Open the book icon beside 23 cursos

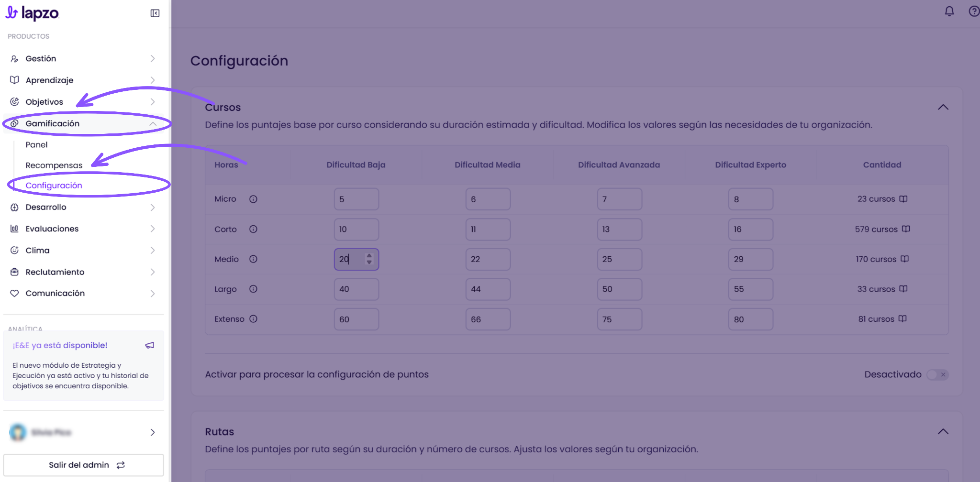pos(903,199)
